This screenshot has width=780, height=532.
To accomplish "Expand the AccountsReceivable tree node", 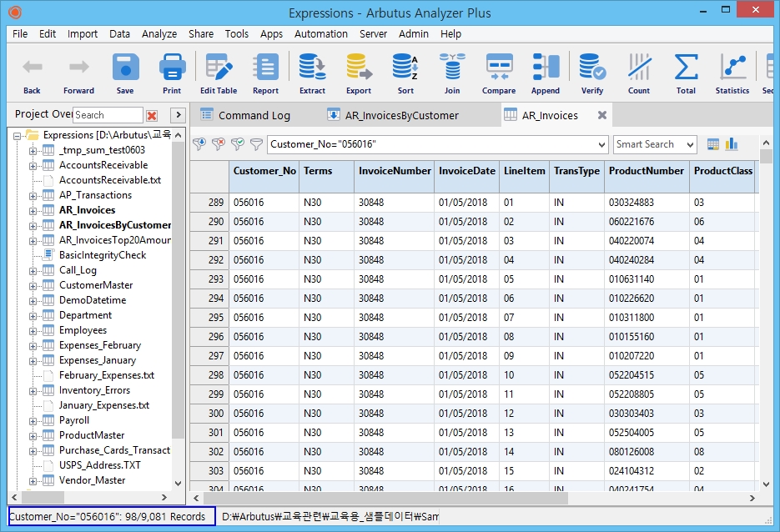I will coord(33,166).
